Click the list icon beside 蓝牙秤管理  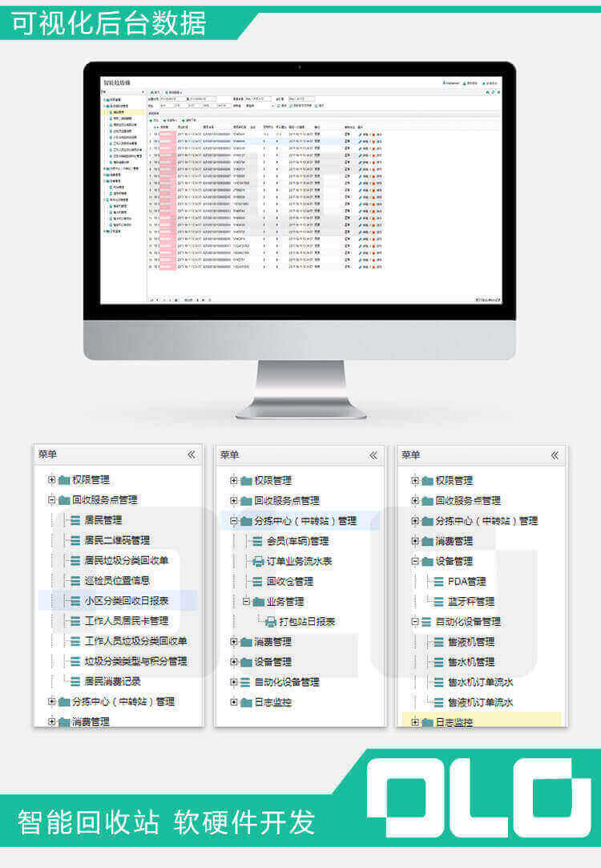pos(438,601)
